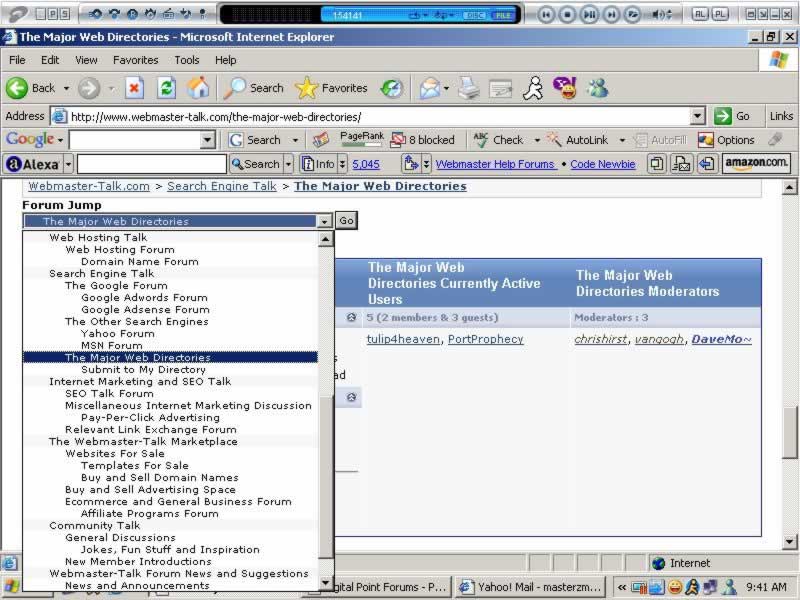Screen dimensions: 800x600
Task: Click the Google highlighter pen icon
Action: point(775,139)
